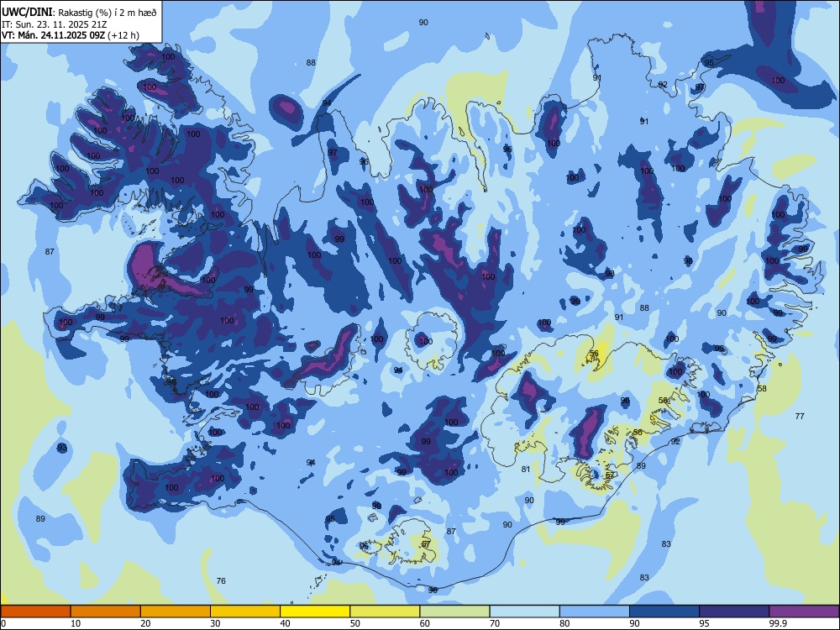840x630 pixels.
Task: Select the 30–40 gold legend swatch
Action: (x=245, y=612)
